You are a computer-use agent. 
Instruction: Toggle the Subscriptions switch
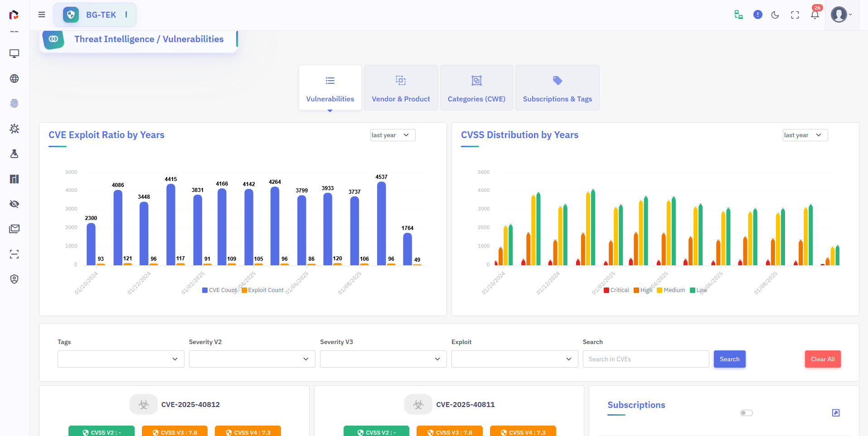point(746,413)
